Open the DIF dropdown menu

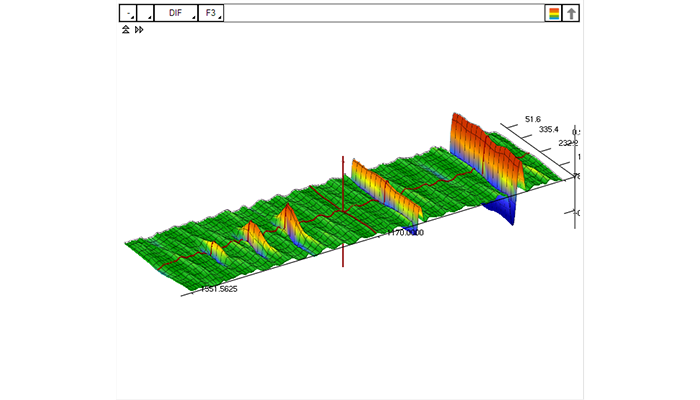(175, 13)
